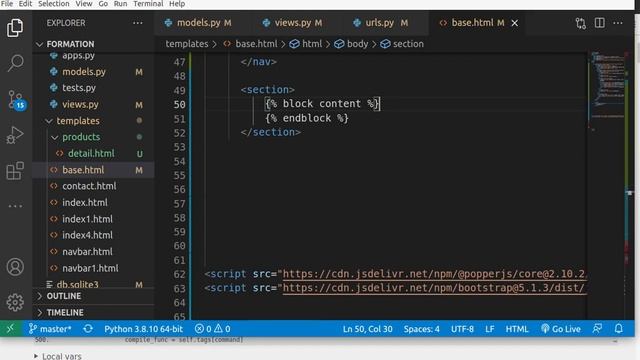Show errors and warnings panel
Image resolution: width=640 pixels, height=360 pixels.
click(212, 329)
